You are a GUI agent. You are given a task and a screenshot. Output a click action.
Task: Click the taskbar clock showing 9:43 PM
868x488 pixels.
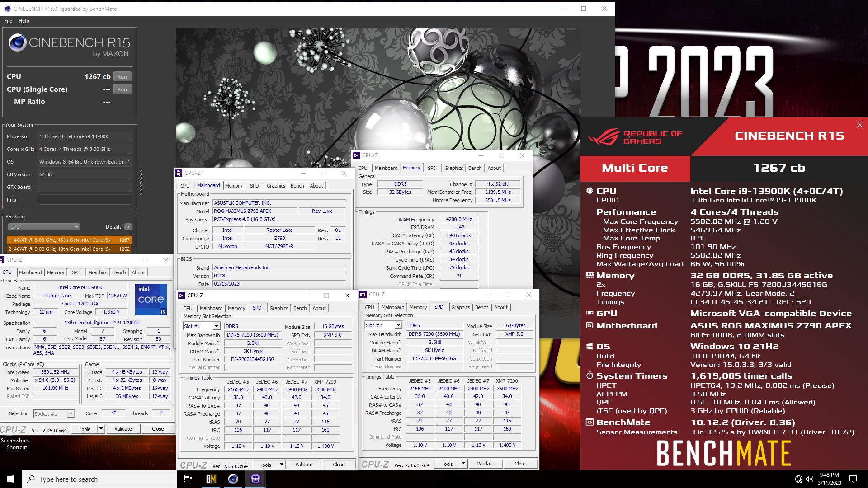(x=829, y=479)
